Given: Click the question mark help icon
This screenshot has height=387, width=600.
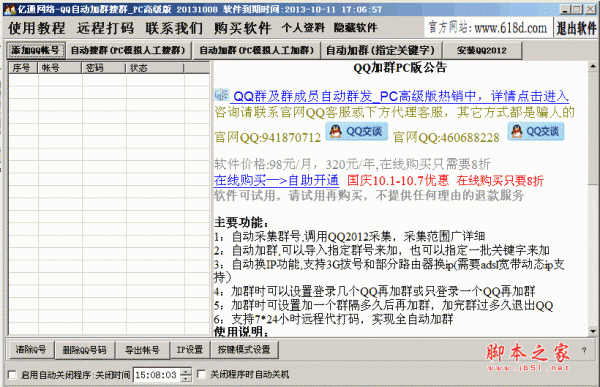Looking at the screenshot, I should point(584,350).
